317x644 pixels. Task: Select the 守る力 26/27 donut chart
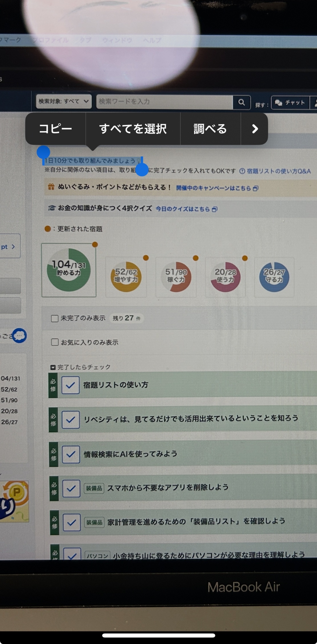pyautogui.click(x=274, y=277)
